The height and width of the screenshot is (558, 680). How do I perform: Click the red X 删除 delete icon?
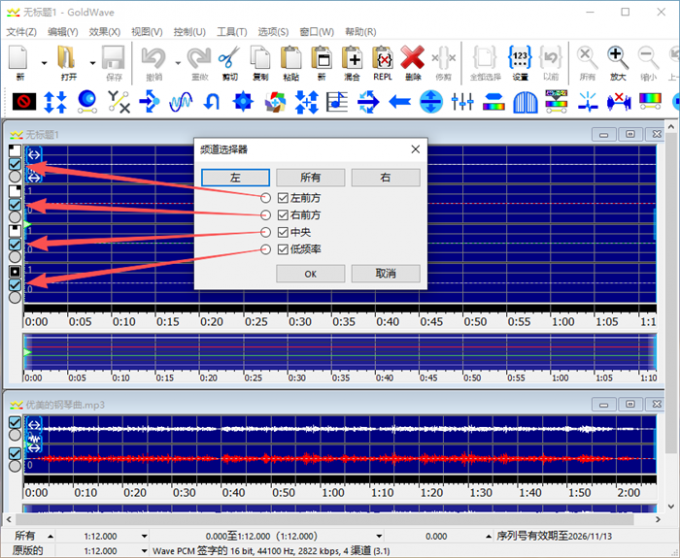[412, 59]
